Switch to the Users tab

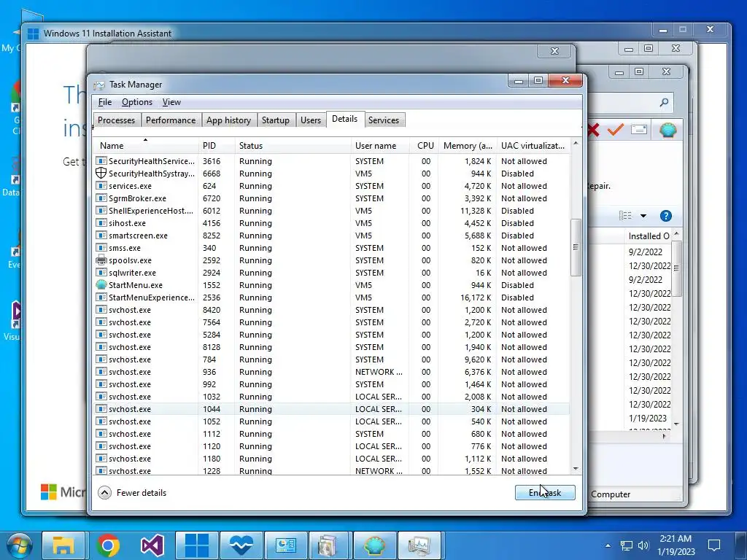click(x=311, y=120)
